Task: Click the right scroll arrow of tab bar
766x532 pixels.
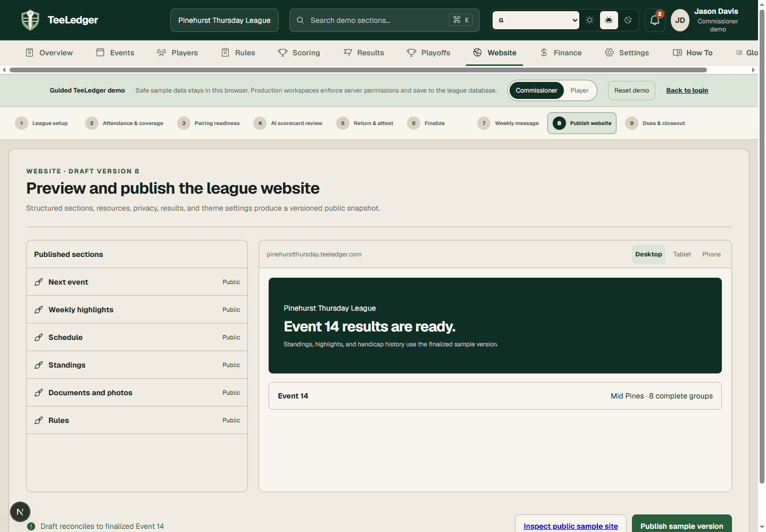Action: (753, 70)
